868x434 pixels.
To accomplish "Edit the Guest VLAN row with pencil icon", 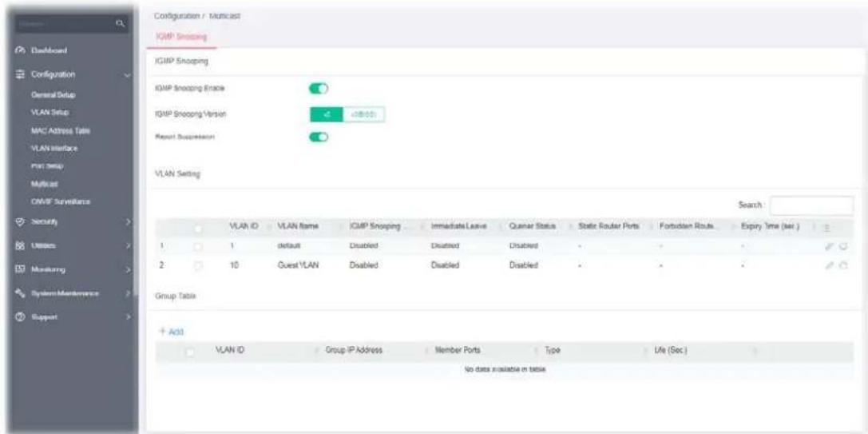I will click(x=827, y=265).
